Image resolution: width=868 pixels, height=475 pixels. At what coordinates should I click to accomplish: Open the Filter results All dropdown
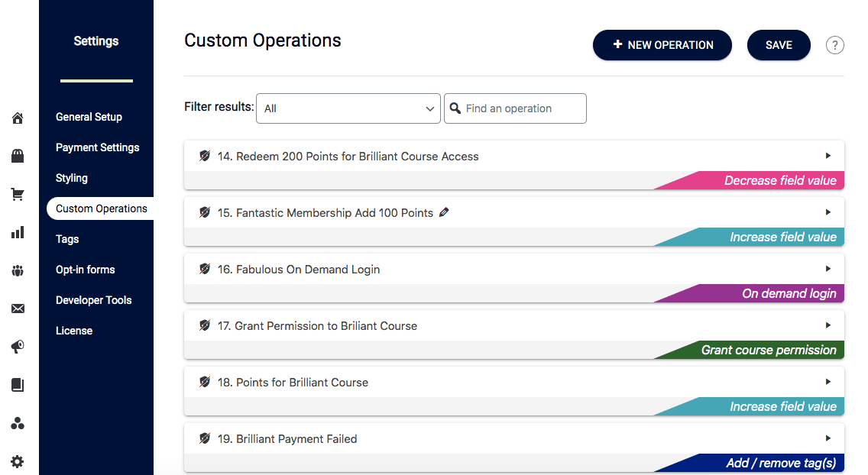(348, 108)
